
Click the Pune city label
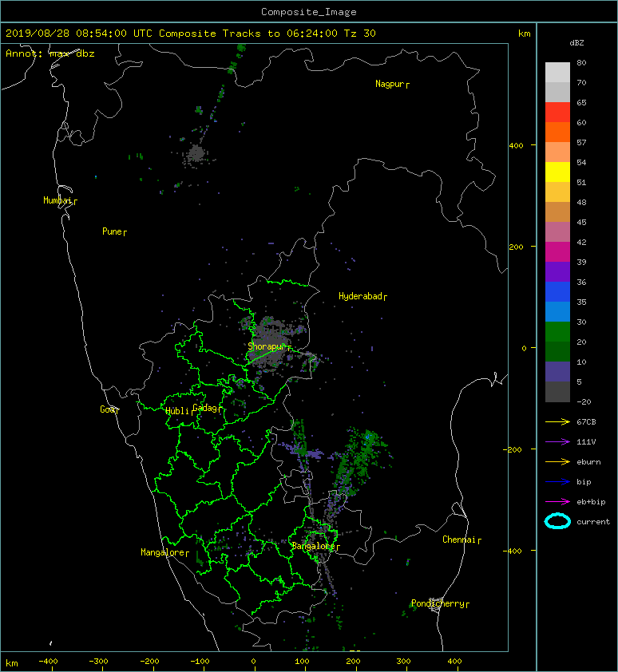[x=113, y=231]
